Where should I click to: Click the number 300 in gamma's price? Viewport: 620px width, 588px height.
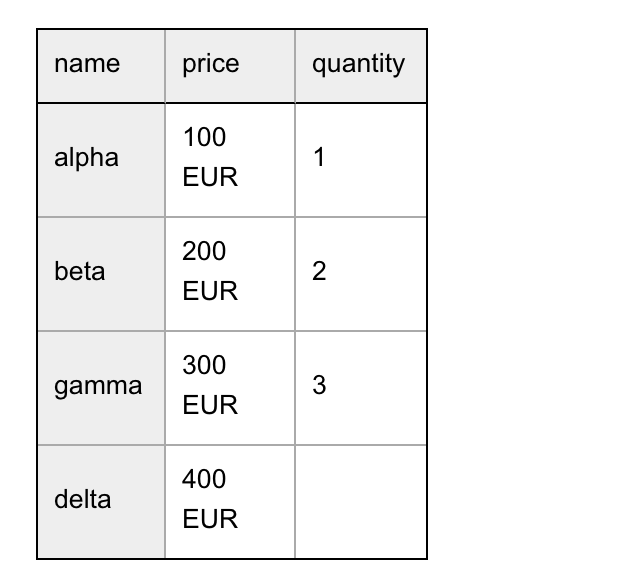[x=204, y=365]
